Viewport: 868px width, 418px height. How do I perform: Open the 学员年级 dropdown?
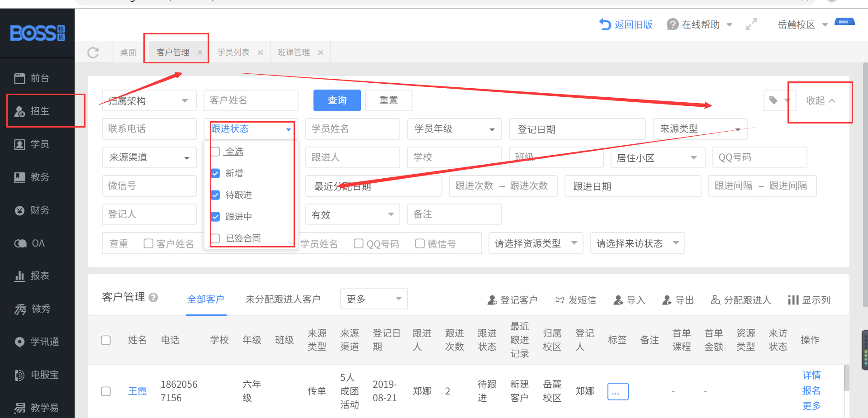(x=455, y=129)
